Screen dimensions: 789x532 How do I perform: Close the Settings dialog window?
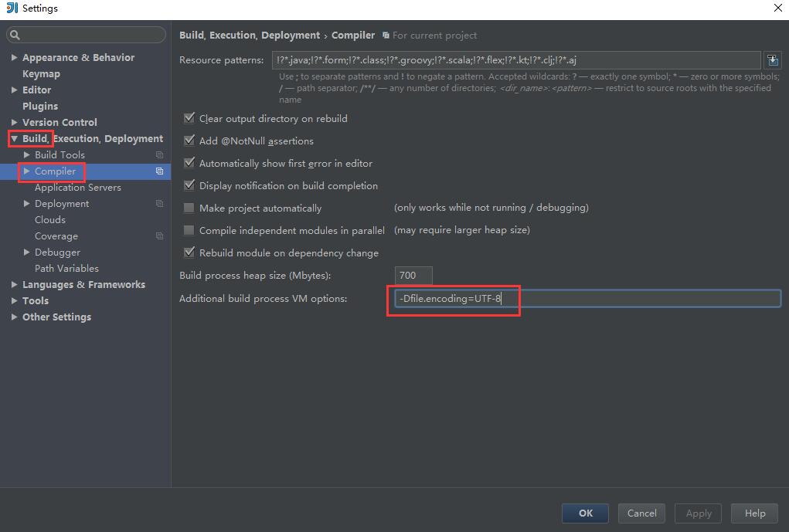click(777, 8)
